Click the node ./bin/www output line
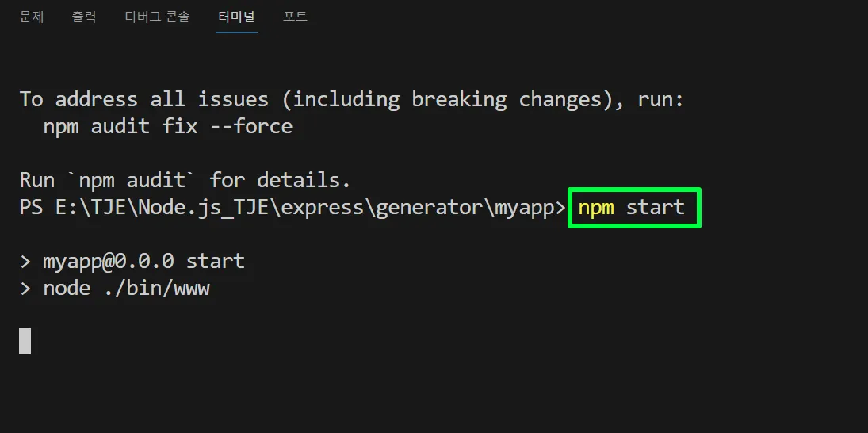This screenshot has height=433, width=868. click(115, 289)
